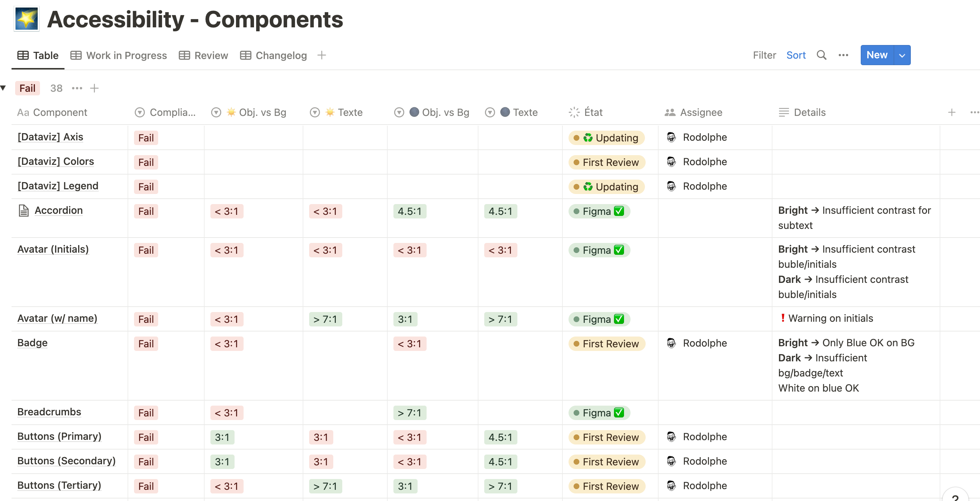Open the New button dropdown arrow
The height and width of the screenshot is (501, 980).
(x=902, y=55)
